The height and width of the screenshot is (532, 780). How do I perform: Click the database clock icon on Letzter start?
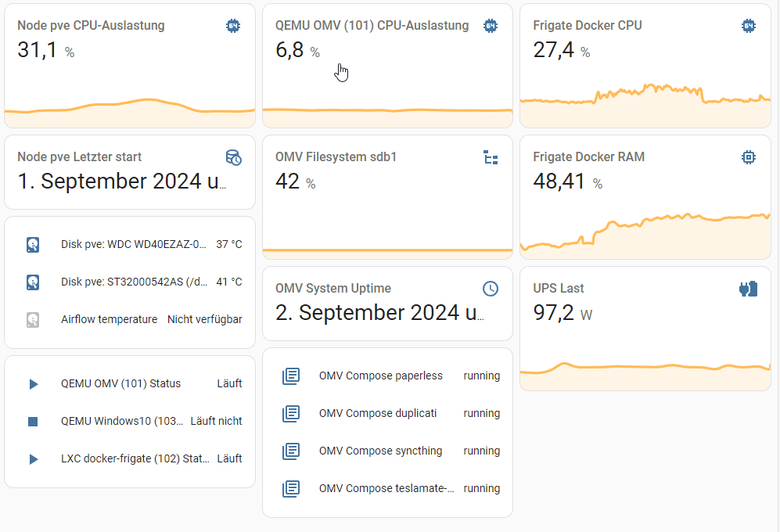(233, 157)
